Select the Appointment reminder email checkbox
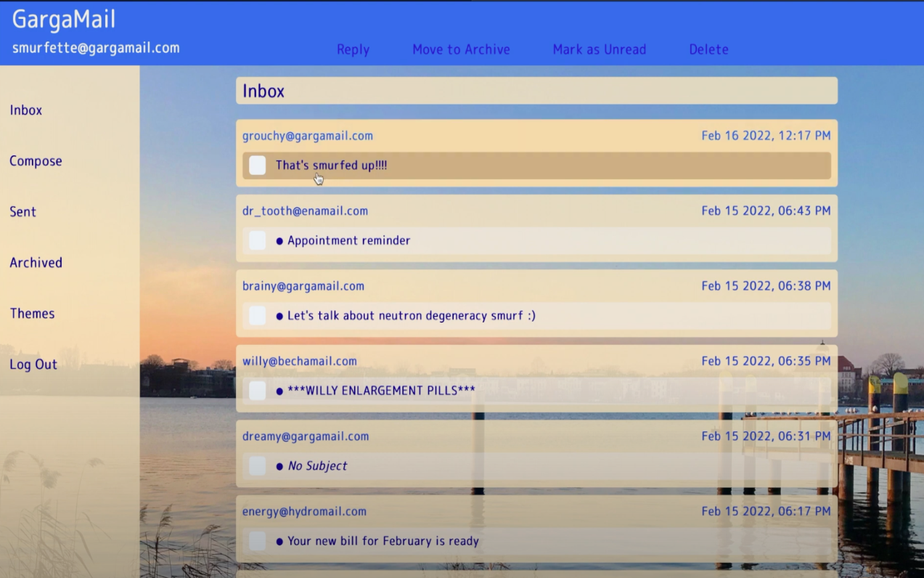 point(258,240)
